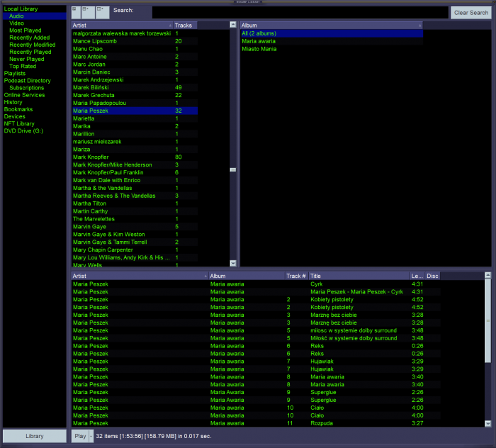Click the Library button at bottom left
Image resolution: width=496 pixels, height=448 pixels.
34,436
